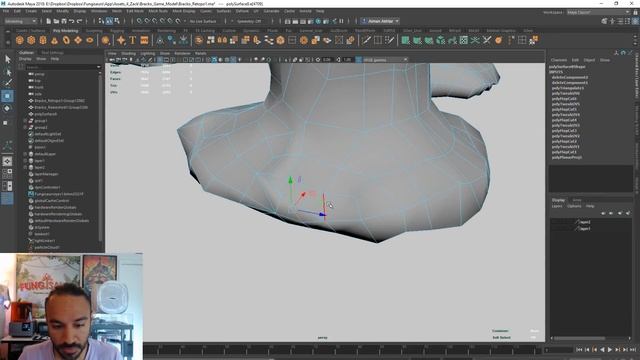Toggle the render pause button in the status line
The height and width of the screenshot is (360, 640).
pyautogui.click(x=342, y=21)
